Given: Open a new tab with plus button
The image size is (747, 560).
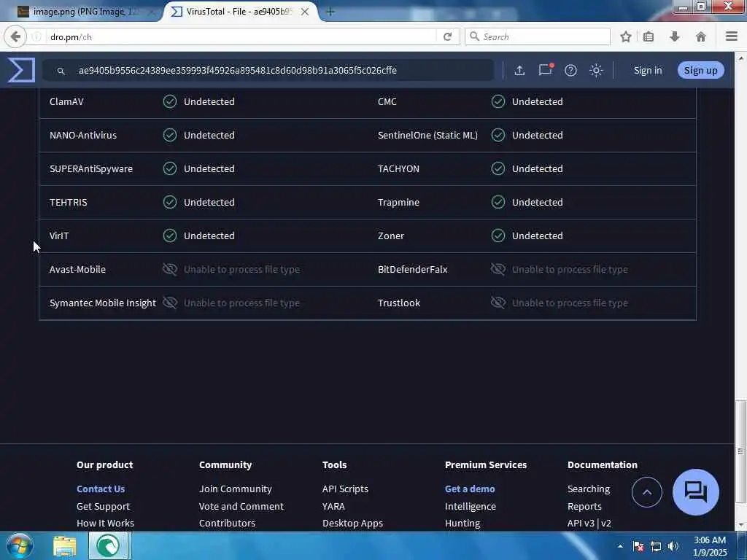Looking at the screenshot, I should (330, 12).
